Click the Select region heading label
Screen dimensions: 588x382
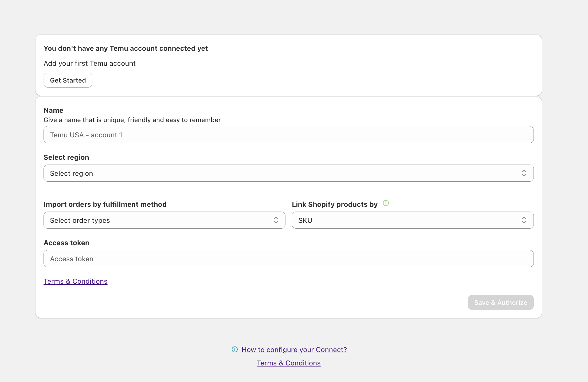[66, 157]
